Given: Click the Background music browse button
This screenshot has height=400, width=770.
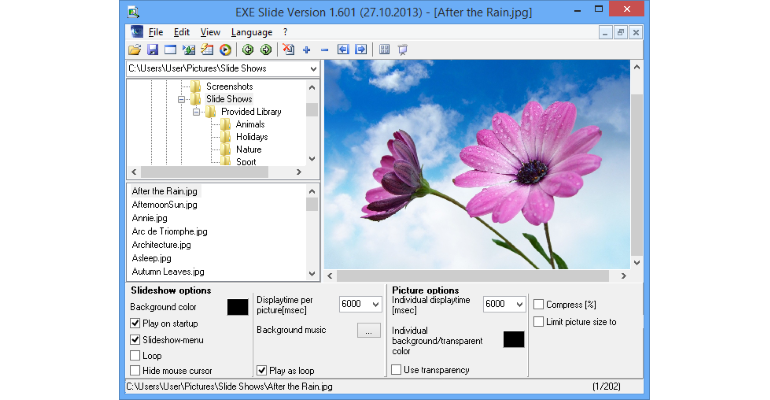Looking at the screenshot, I should pyautogui.click(x=369, y=331).
